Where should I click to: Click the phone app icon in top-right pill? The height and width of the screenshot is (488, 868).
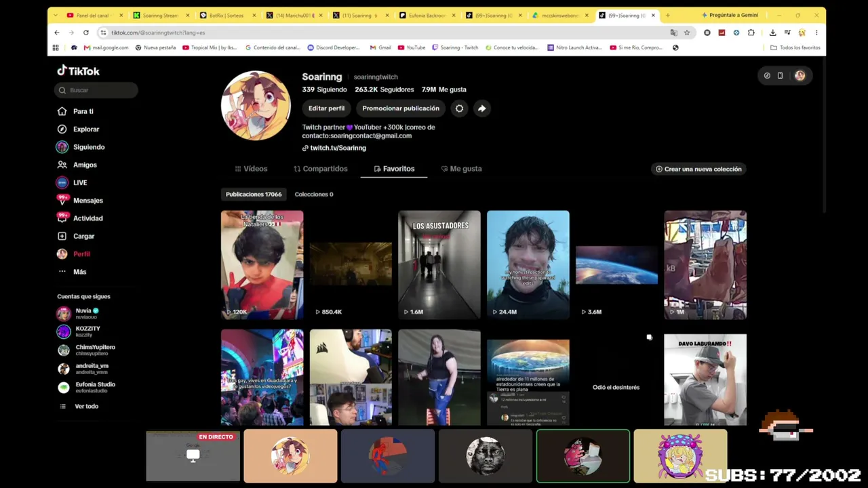tap(780, 76)
